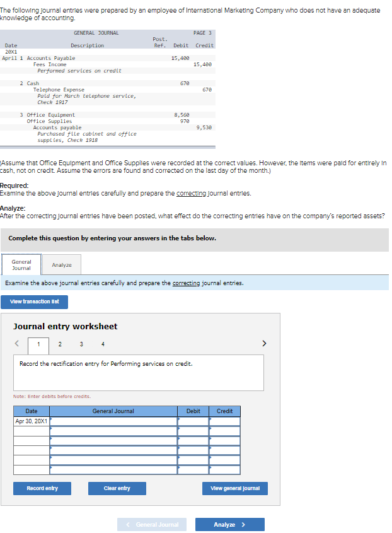Screen dimensions: 392x533
Task: Click 'PAGE 3' label in journal header
Action: pos(202,33)
